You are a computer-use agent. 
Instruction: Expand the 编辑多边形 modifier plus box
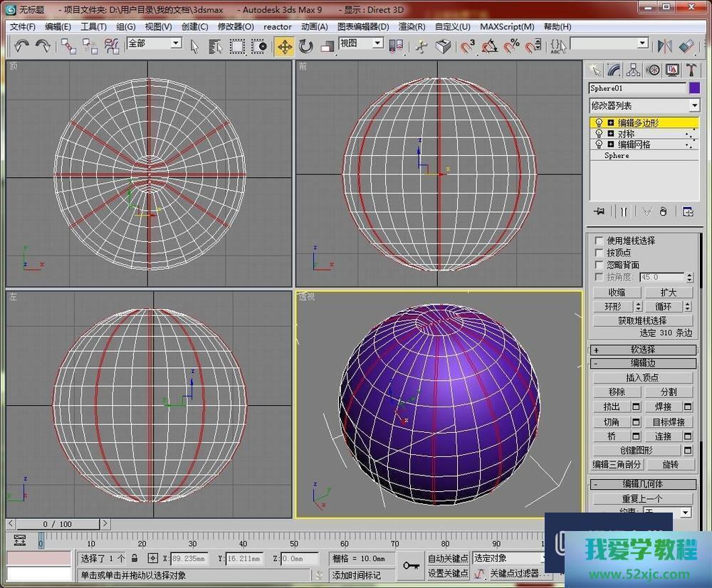[610, 123]
